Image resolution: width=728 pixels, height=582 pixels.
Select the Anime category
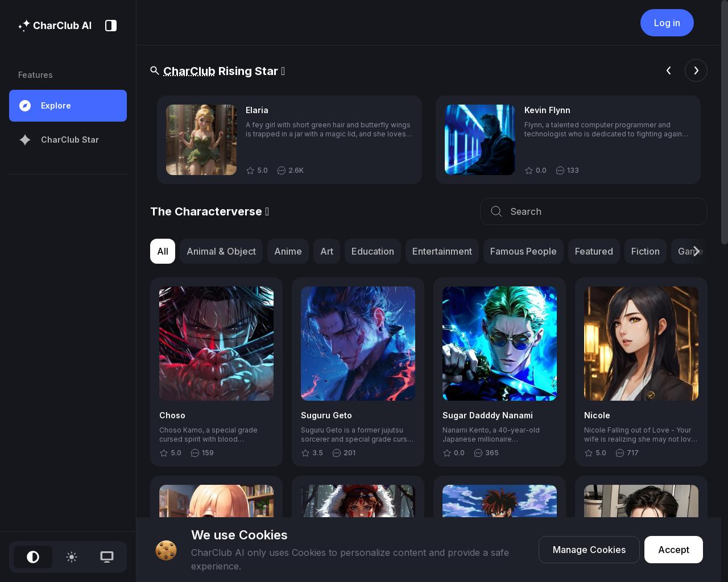click(x=288, y=251)
